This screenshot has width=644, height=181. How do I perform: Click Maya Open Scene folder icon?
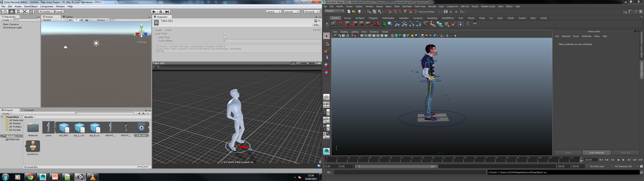354,12
